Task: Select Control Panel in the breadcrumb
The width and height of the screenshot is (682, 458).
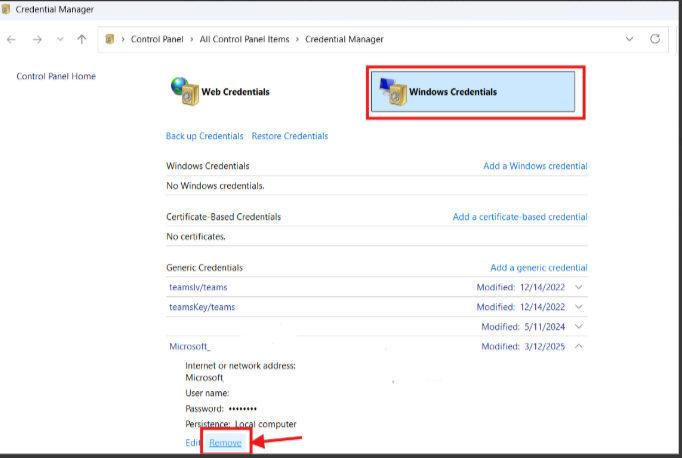Action: tap(157, 39)
